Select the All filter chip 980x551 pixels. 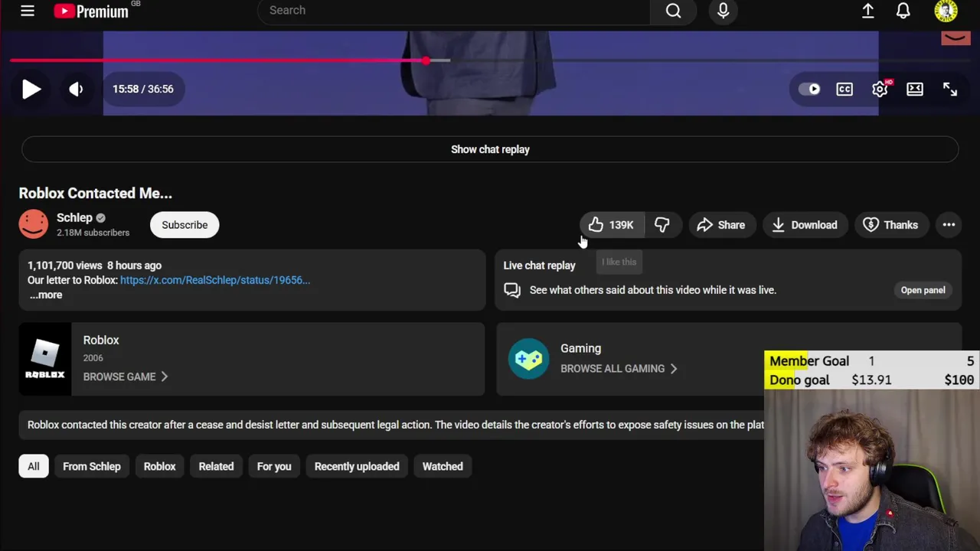pyautogui.click(x=34, y=466)
